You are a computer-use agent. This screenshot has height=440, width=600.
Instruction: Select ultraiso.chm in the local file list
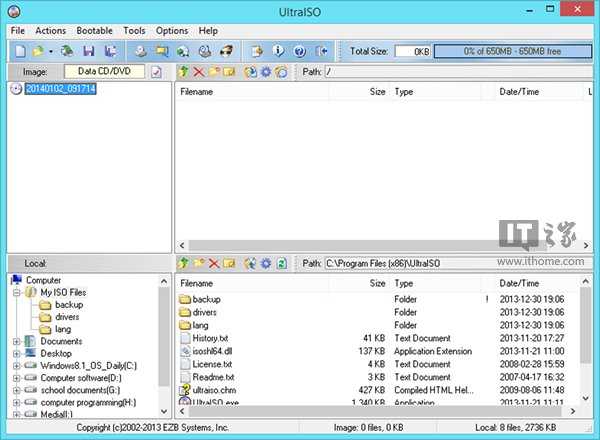[x=214, y=390]
